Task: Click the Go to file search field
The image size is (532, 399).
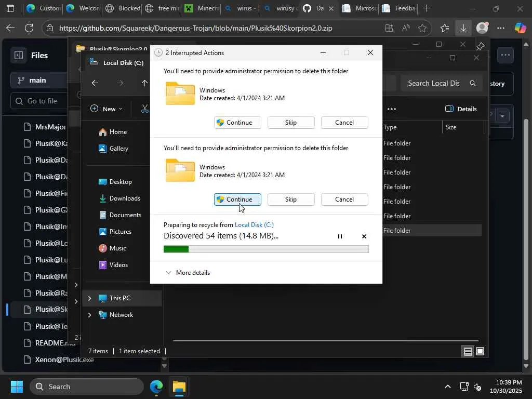Action: click(39, 101)
